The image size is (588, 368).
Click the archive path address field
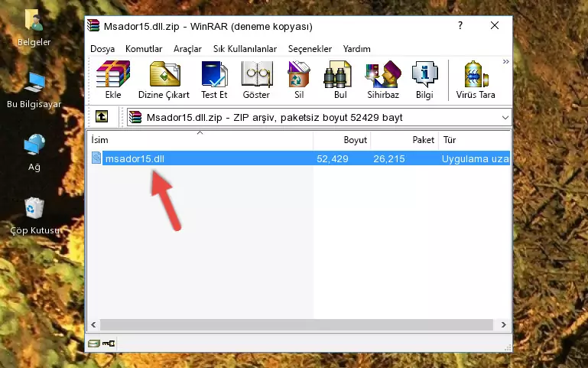pos(319,117)
